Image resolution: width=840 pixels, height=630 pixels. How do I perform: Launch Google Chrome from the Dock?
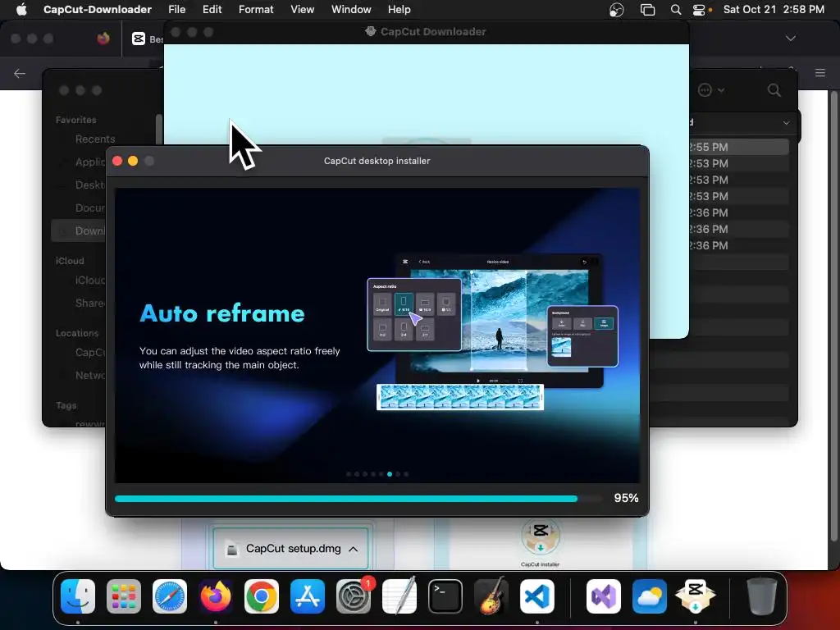(262, 596)
